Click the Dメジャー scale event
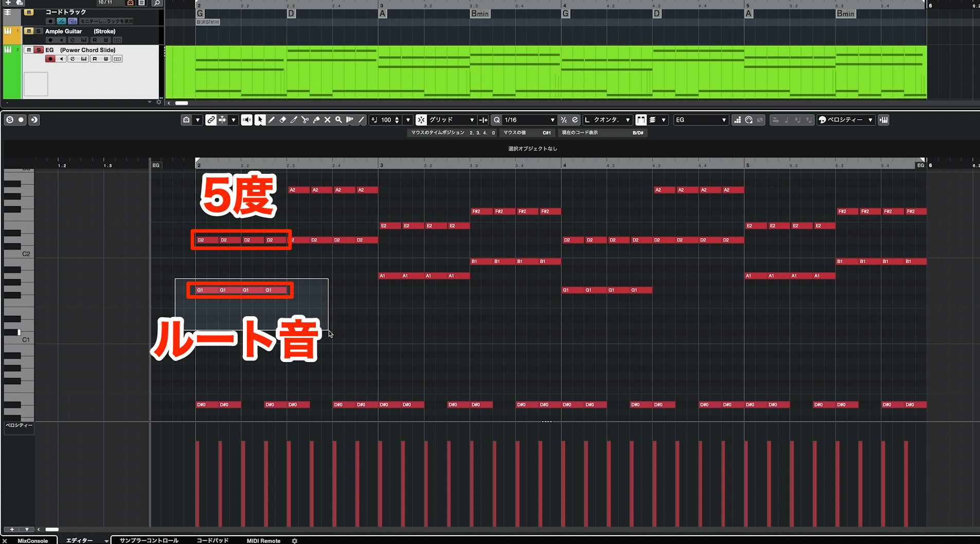The height and width of the screenshot is (544, 980). [x=207, y=22]
